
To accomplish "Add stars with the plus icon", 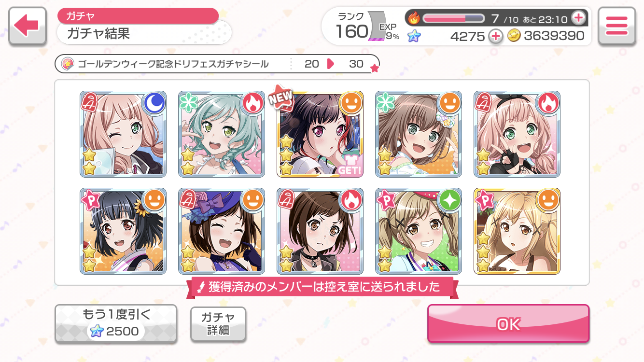I will pos(495,36).
